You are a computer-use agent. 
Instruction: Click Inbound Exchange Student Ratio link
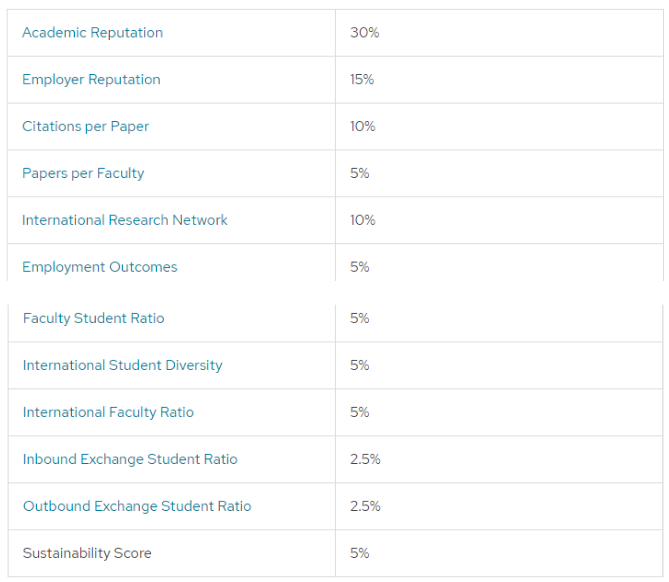pyautogui.click(x=130, y=459)
